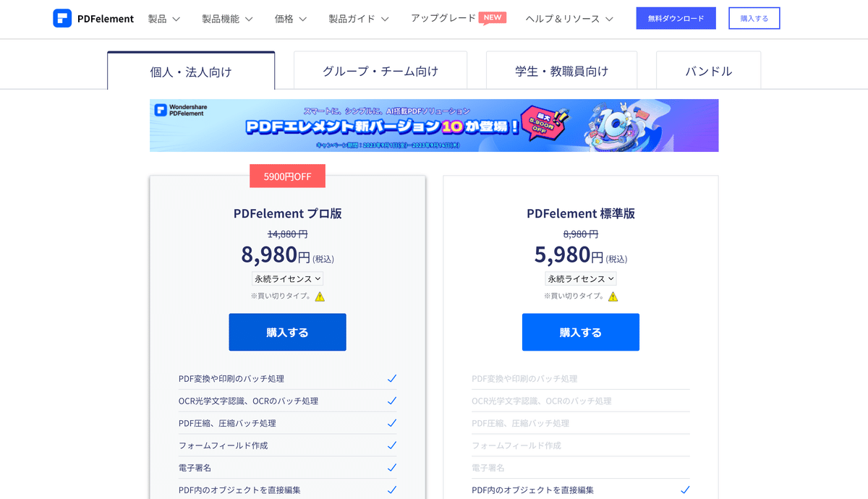Click checkmark for PDF変換や印刷のバッチ処理 in Pro
This screenshot has width=868, height=499.
pos(392,378)
